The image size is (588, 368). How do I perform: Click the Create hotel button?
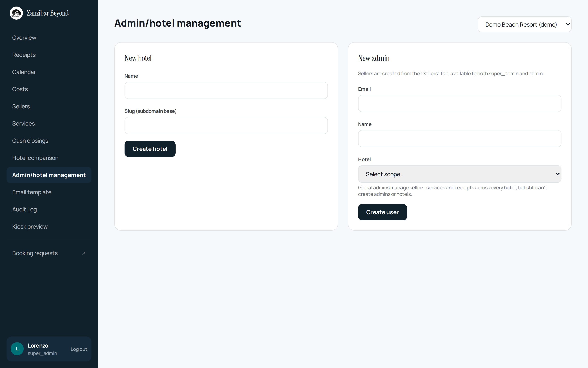[x=150, y=149]
